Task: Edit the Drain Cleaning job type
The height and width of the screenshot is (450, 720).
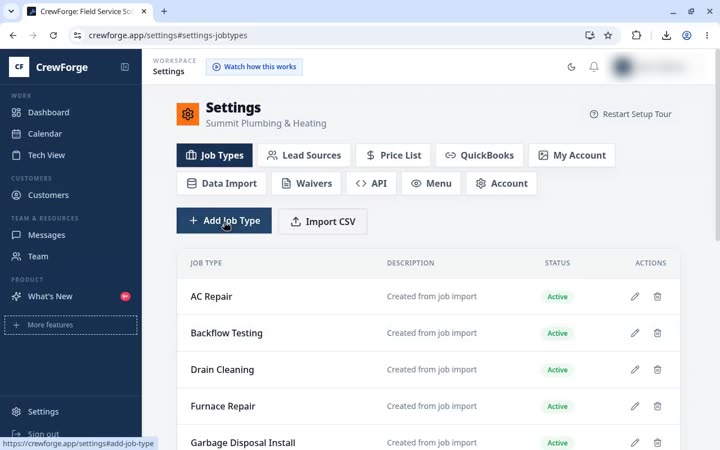Action: pyautogui.click(x=635, y=370)
